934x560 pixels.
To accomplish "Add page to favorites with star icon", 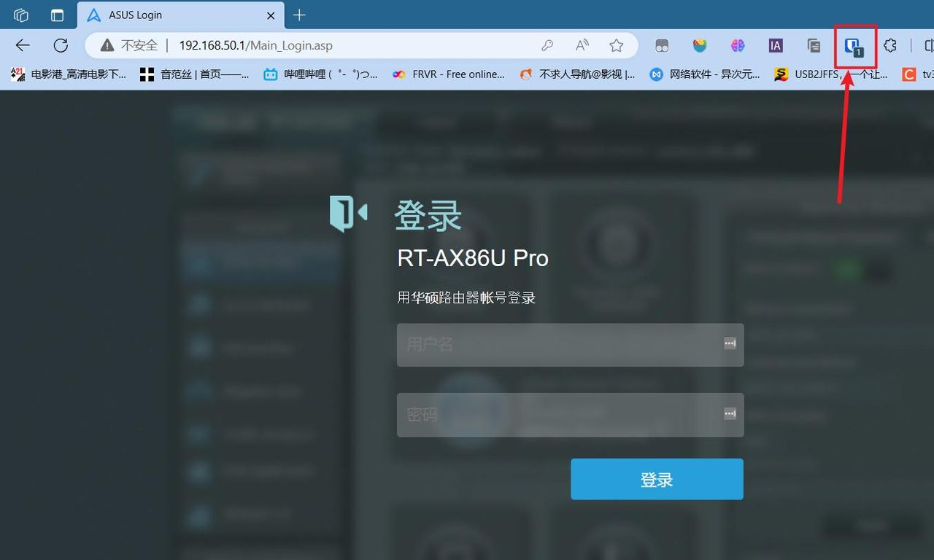I will click(x=617, y=45).
